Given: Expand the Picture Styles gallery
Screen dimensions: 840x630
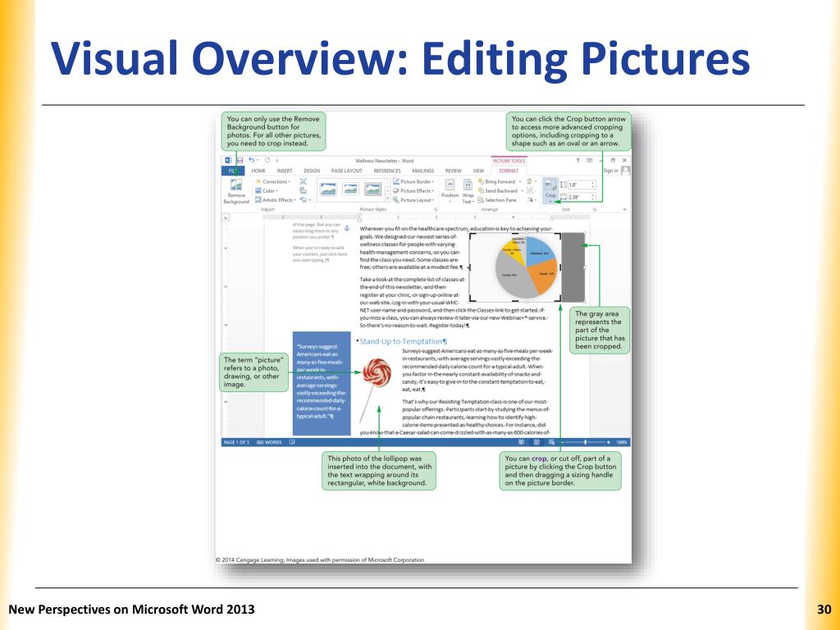Looking at the screenshot, I should tap(388, 199).
